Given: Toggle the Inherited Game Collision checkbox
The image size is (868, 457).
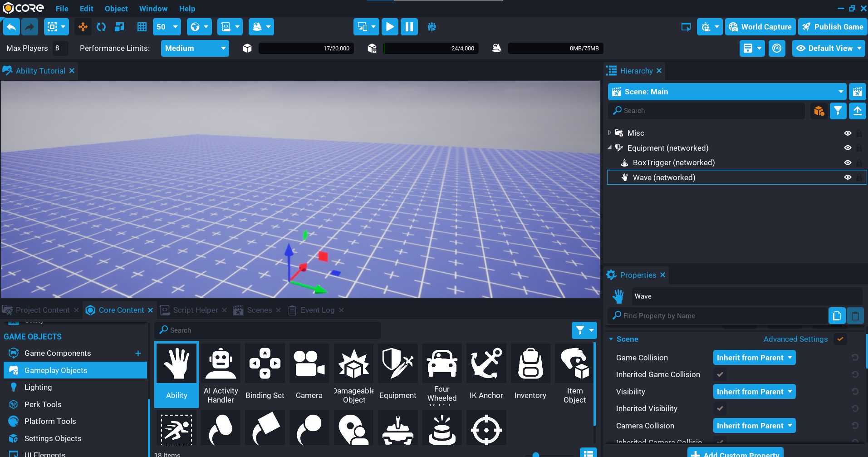Looking at the screenshot, I should click(x=720, y=374).
